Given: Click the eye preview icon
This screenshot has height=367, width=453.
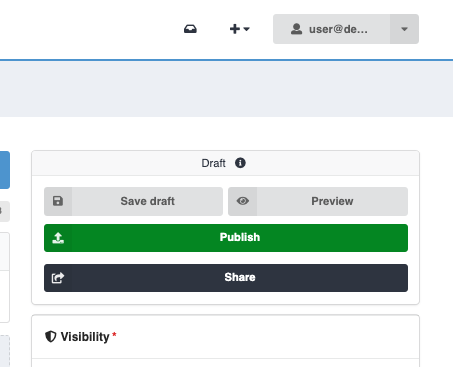Looking at the screenshot, I should (243, 201).
